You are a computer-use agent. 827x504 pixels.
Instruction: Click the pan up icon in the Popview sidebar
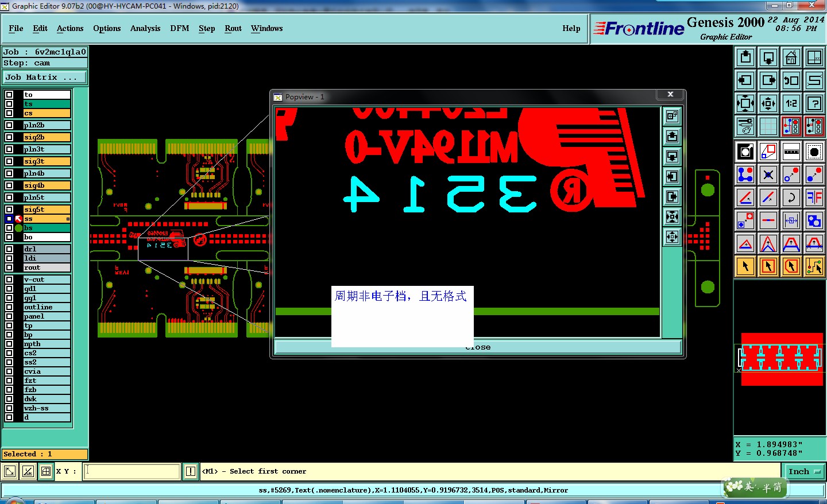[x=672, y=136]
